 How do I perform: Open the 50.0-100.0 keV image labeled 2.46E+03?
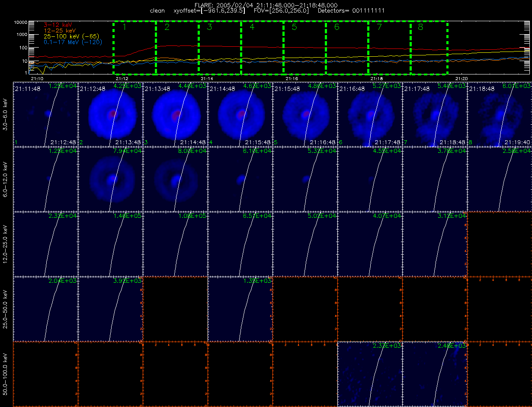click(435, 374)
